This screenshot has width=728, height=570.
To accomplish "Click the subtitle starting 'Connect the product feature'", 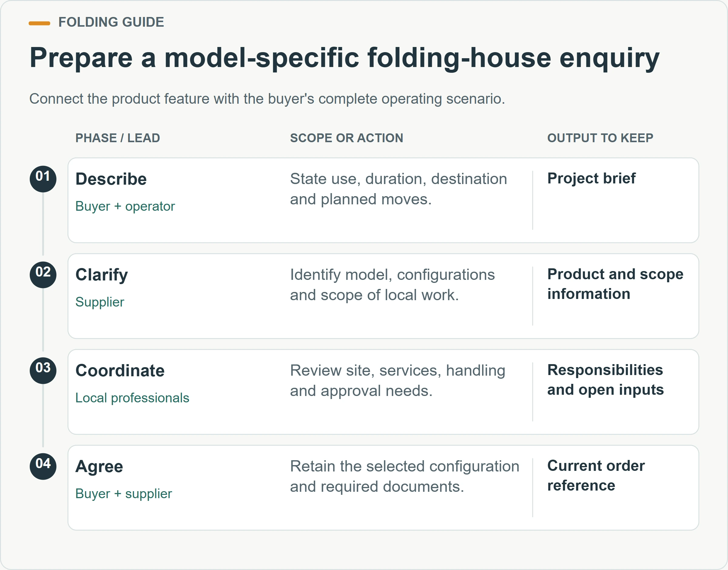I will click(267, 99).
